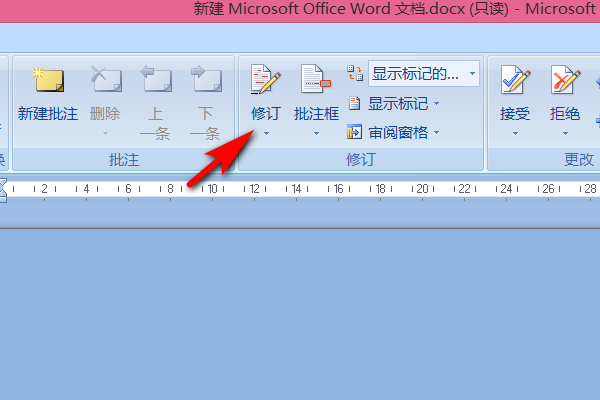This screenshot has width=600, height=400.
Task: Expand the 拒绝 dropdown arrow
Action: (566, 134)
